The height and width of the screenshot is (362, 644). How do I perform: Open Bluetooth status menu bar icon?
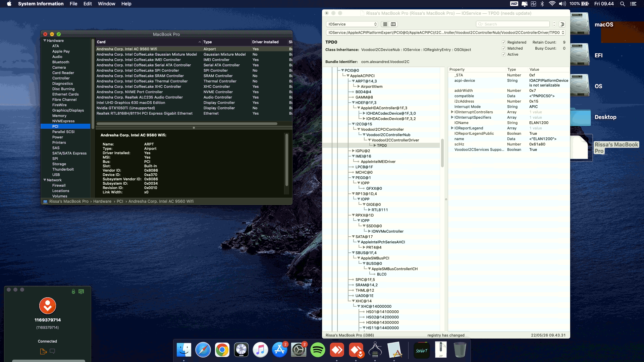[542, 4]
